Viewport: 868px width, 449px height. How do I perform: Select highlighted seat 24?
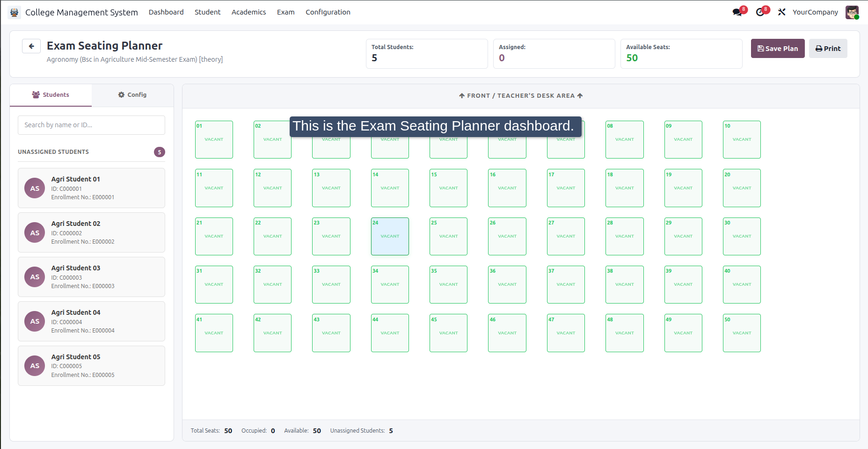[x=390, y=236]
